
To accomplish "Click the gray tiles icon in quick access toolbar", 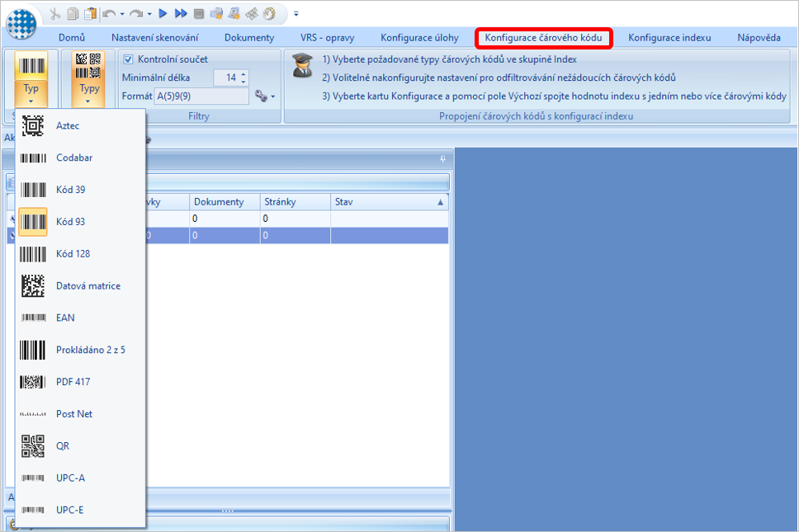I will (x=252, y=14).
